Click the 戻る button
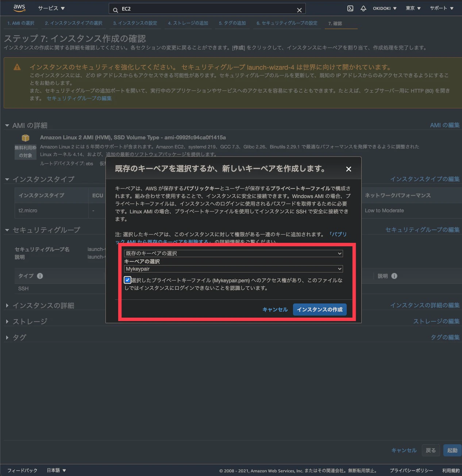462x476 pixels. [431, 450]
